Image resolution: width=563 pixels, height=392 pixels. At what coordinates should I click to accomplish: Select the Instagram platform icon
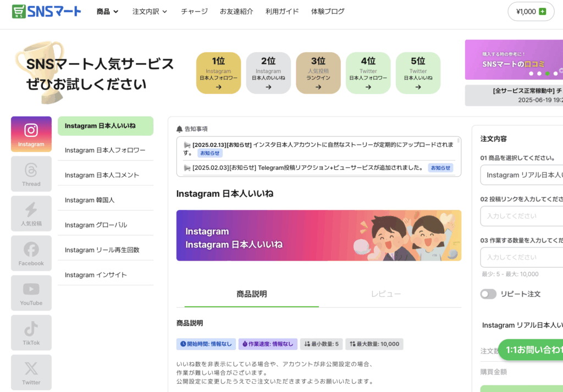(31, 134)
